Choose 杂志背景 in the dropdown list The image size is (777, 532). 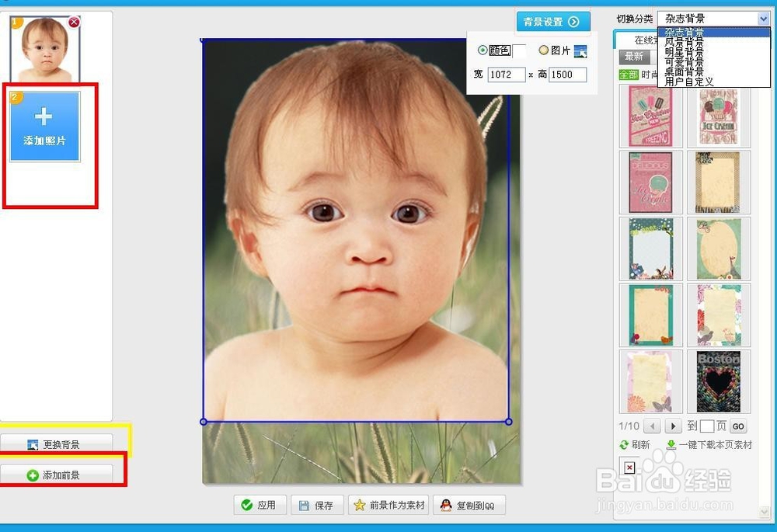coord(713,32)
